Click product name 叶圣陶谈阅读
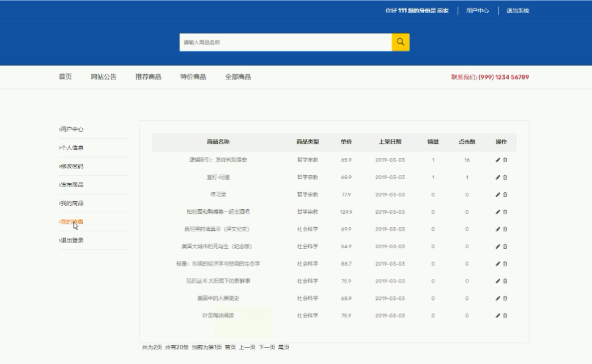Screen dimensions: 592x364 218,316
